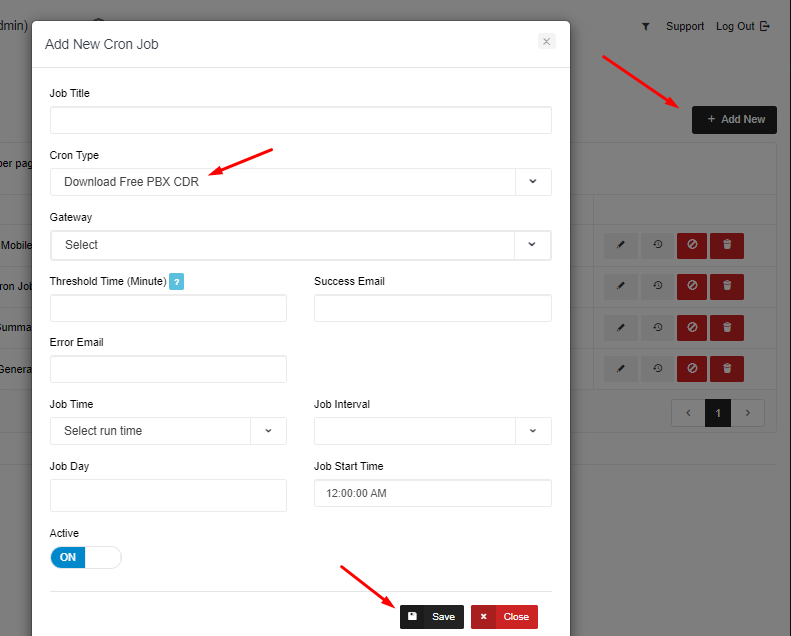Click the history icon in second row
791x636 pixels.
tap(657, 286)
